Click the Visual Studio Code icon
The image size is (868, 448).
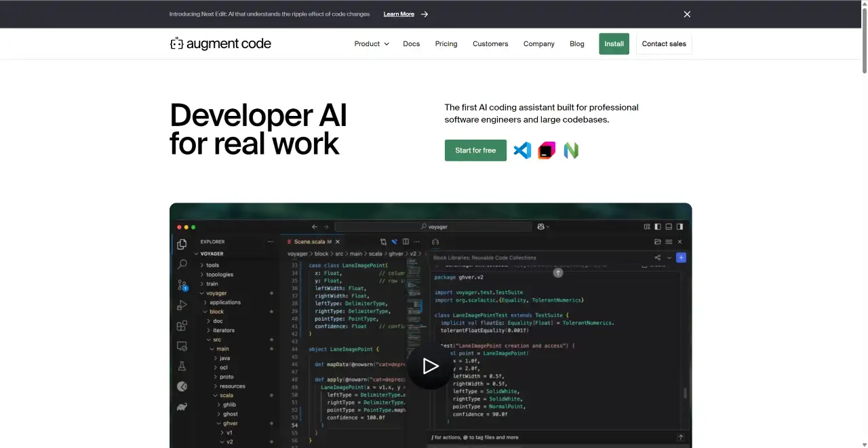tap(522, 150)
